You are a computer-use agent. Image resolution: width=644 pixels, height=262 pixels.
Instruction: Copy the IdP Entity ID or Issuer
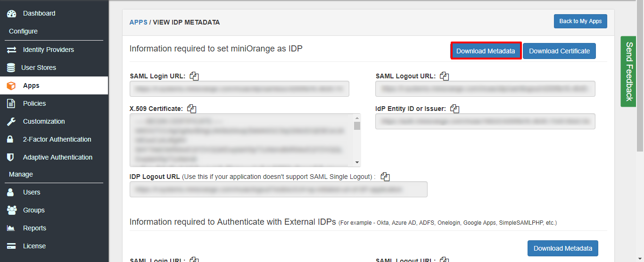tap(454, 109)
